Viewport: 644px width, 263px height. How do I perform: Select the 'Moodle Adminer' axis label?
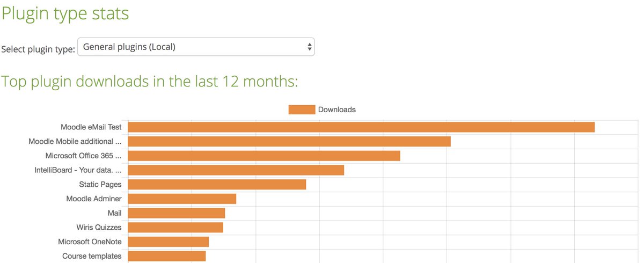[x=94, y=199]
